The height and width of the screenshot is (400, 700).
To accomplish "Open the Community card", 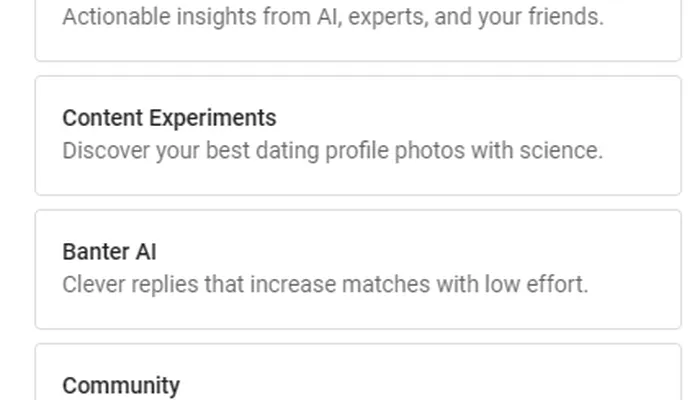I will pos(358,378).
